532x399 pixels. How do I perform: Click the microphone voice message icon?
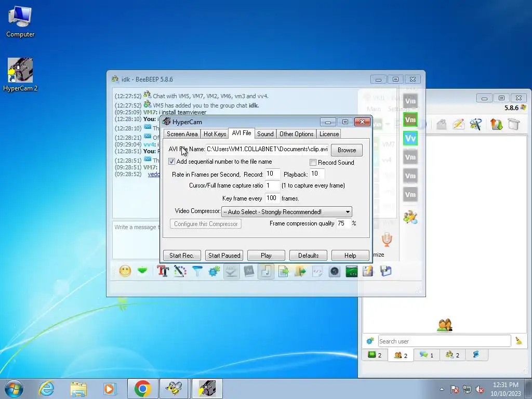[387, 240]
